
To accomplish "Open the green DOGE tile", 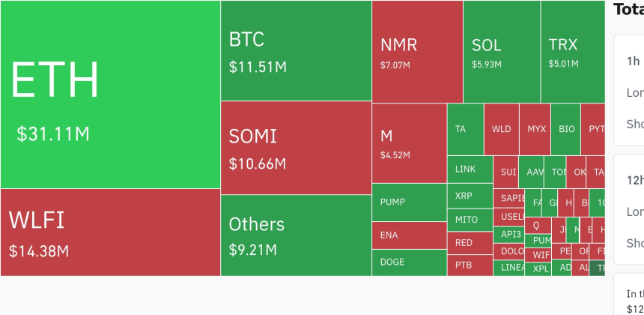I will [x=409, y=262].
